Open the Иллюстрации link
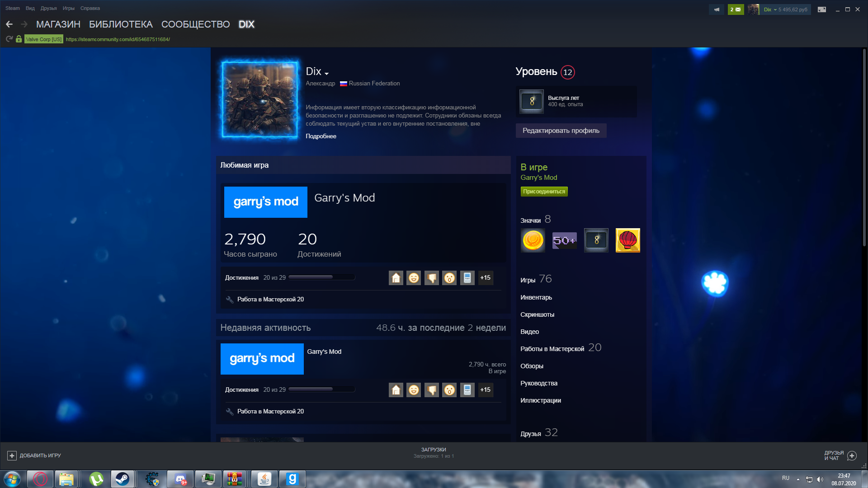Image resolution: width=868 pixels, height=488 pixels. click(541, 400)
